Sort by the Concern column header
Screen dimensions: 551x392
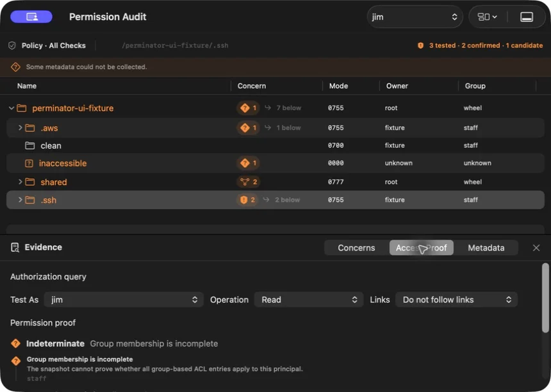tap(252, 86)
